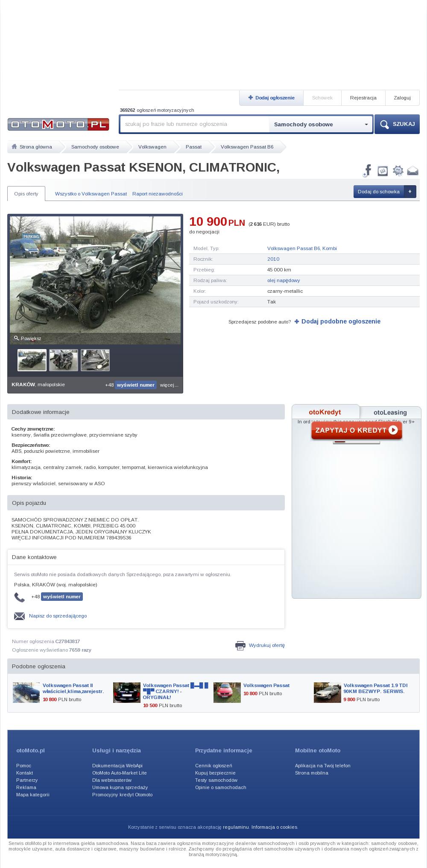
Task: Switch to the otoLeasing tab
Action: (390, 412)
